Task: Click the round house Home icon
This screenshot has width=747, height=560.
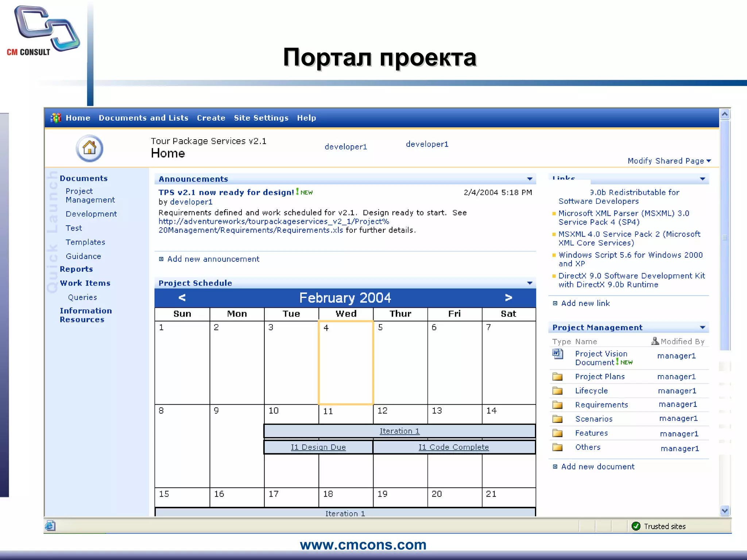Action: click(x=89, y=148)
